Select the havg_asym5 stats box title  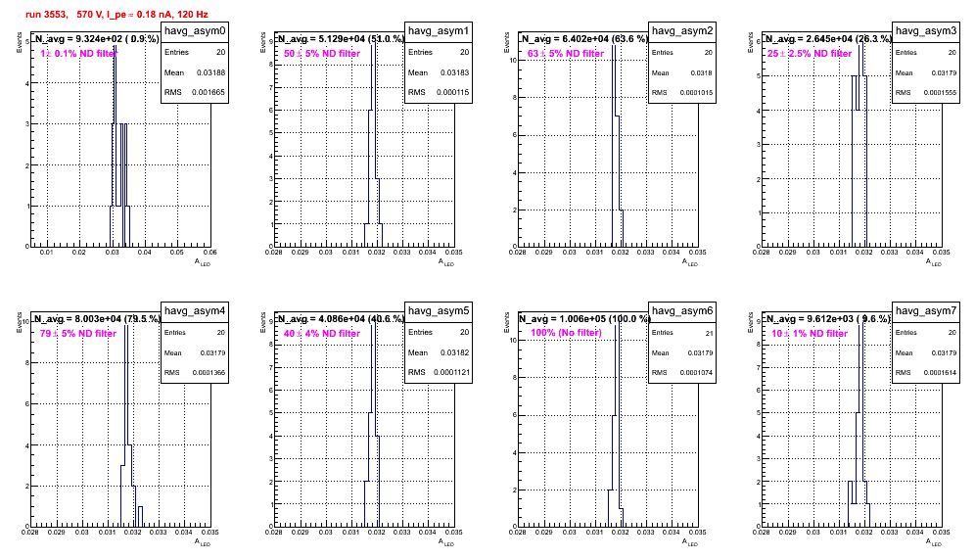click(x=439, y=310)
